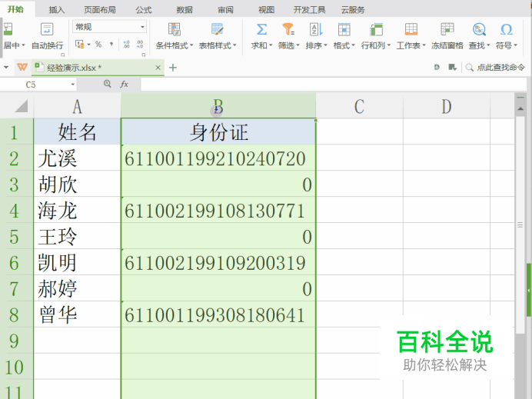The height and width of the screenshot is (399, 532).
Task: Open the 数据 ribbon tab
Action: 185,10
